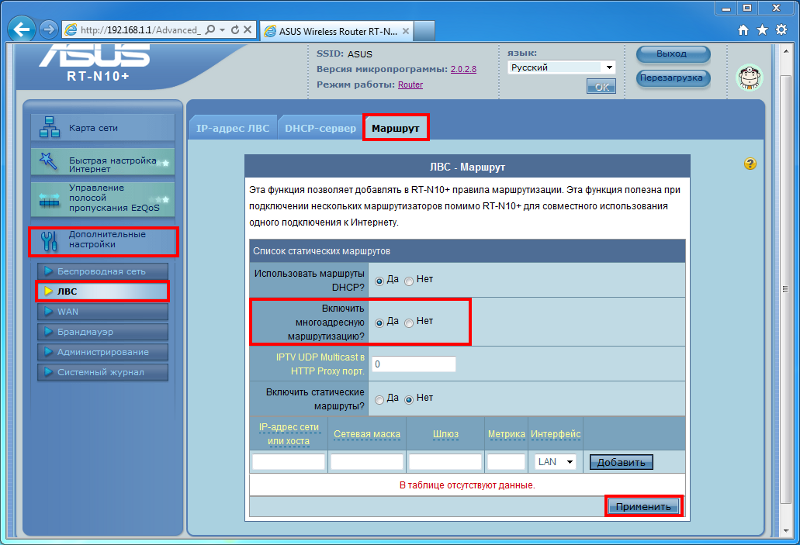Image resolution: width=800 pixels, height=545 pixels.
Task: Select Нет for Использовать маршруты DHCP
Action: [409, 280]
